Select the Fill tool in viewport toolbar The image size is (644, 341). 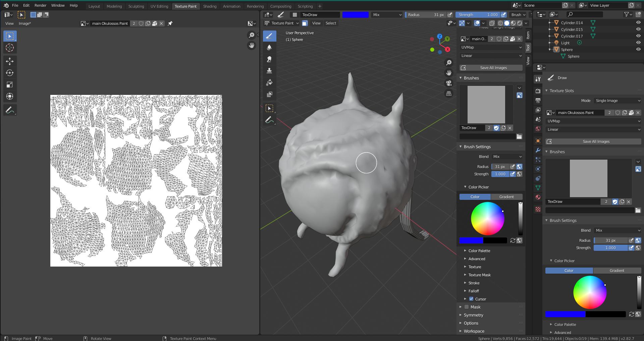click(269, 83)
